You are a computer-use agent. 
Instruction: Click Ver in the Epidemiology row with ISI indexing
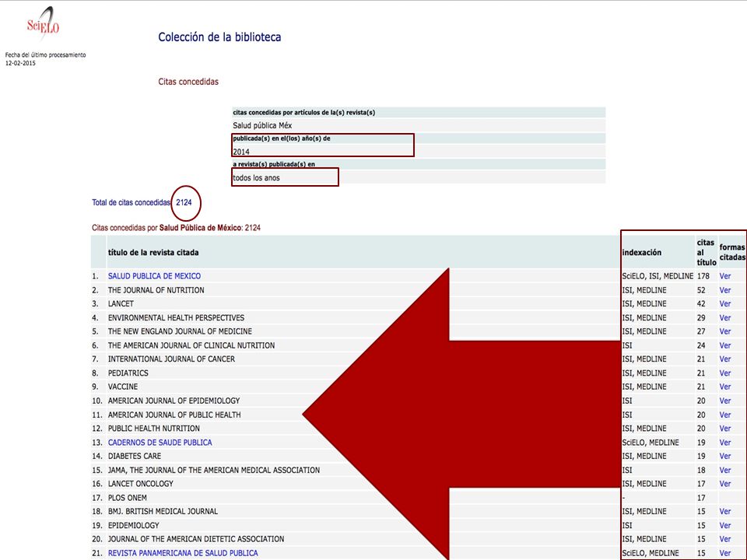pyautogui.click(x=725, y=525)
